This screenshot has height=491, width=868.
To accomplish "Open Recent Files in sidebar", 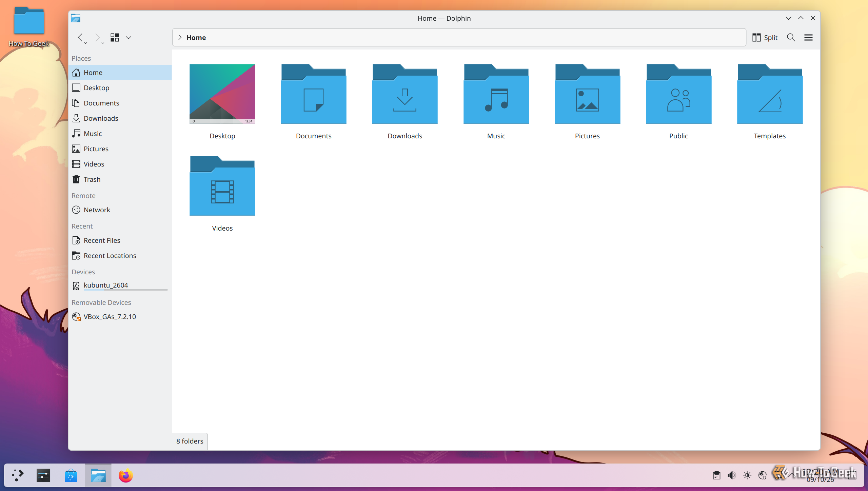I will (120, 240).
